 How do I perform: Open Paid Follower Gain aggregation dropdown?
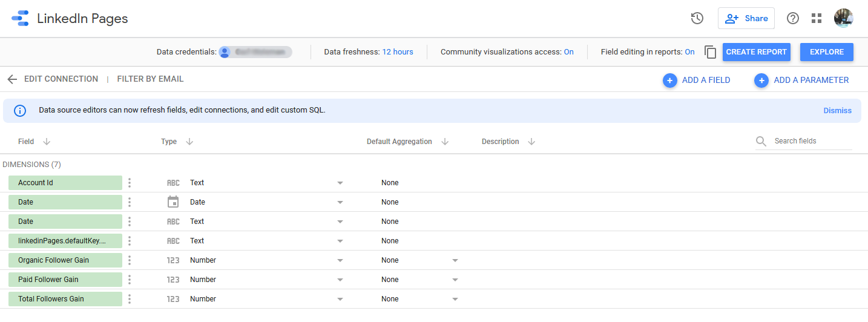pyautogui.click(x=455, y=280)
